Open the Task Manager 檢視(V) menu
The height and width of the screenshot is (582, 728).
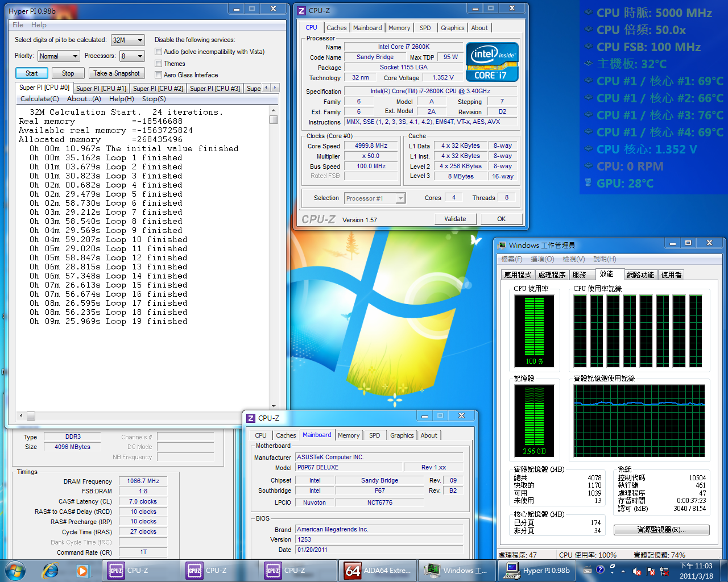click(x=574, y=259)
